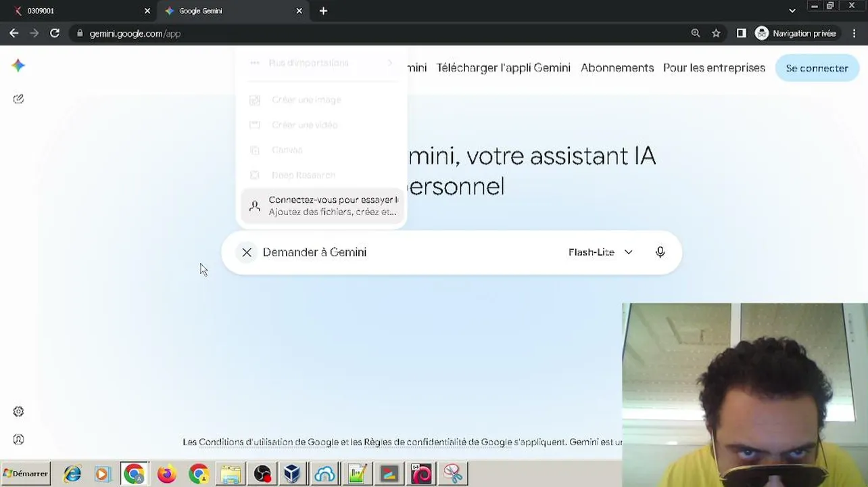Screen dimensions: 868x487
Task: Launch Firefox from the taskbar
Action: coord(166,473)
